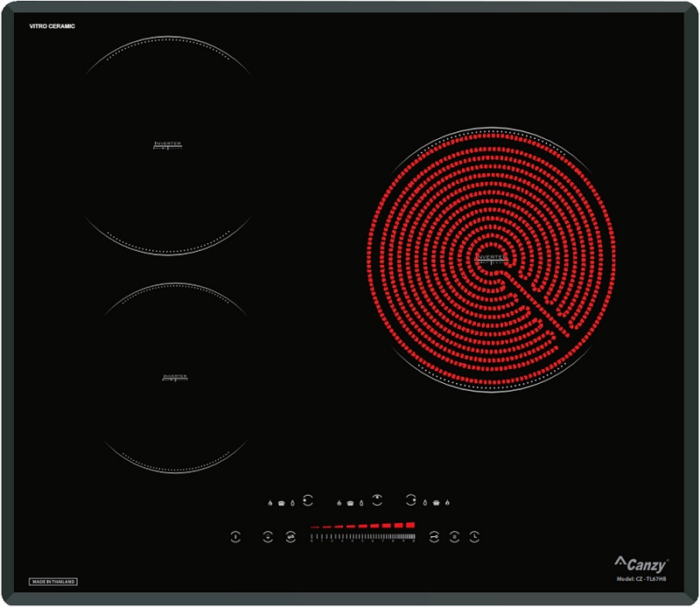Tap the red power level indicator bars
700x607 pixels.
coord(363,526)
